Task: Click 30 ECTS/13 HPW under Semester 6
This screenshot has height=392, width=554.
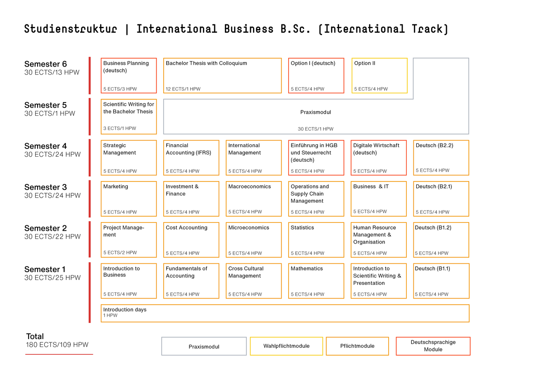Action: pos(52,72)
